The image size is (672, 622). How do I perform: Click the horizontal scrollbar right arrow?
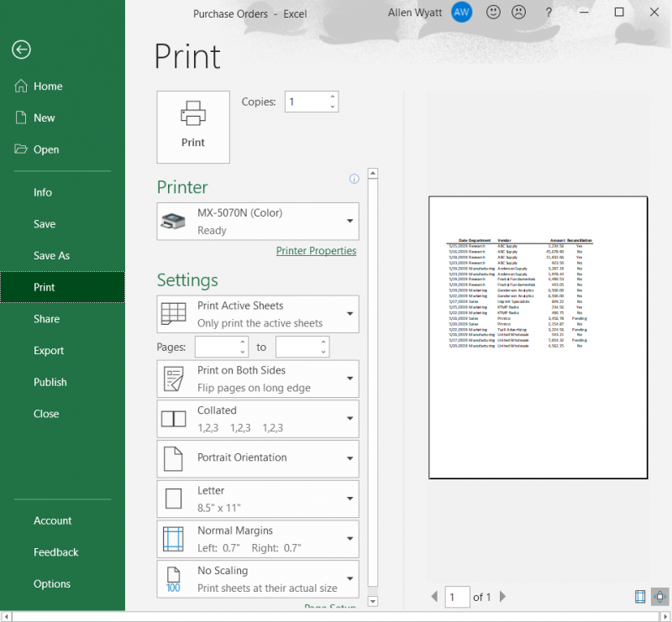pyautogui.click(x=665, y=617)
